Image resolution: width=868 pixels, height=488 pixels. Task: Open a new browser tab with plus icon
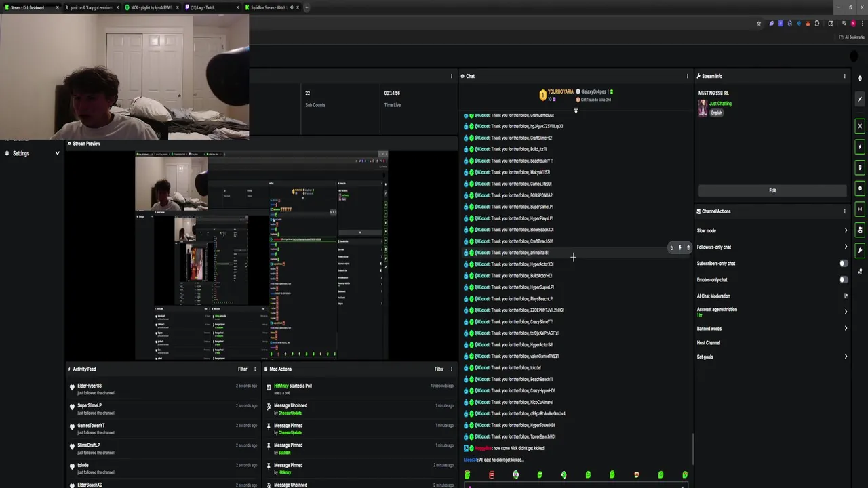[307, 7]
